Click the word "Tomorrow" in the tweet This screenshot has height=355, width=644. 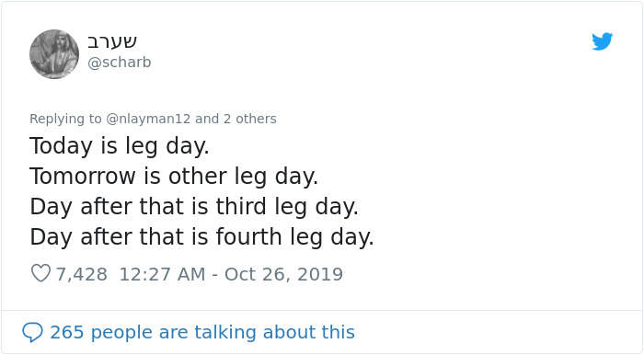pyautogui.click(x=83, y=177)
